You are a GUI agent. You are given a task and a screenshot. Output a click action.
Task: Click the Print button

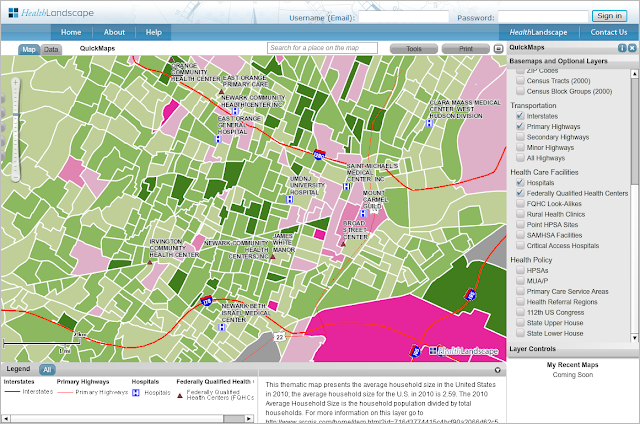tap(466, 49)
